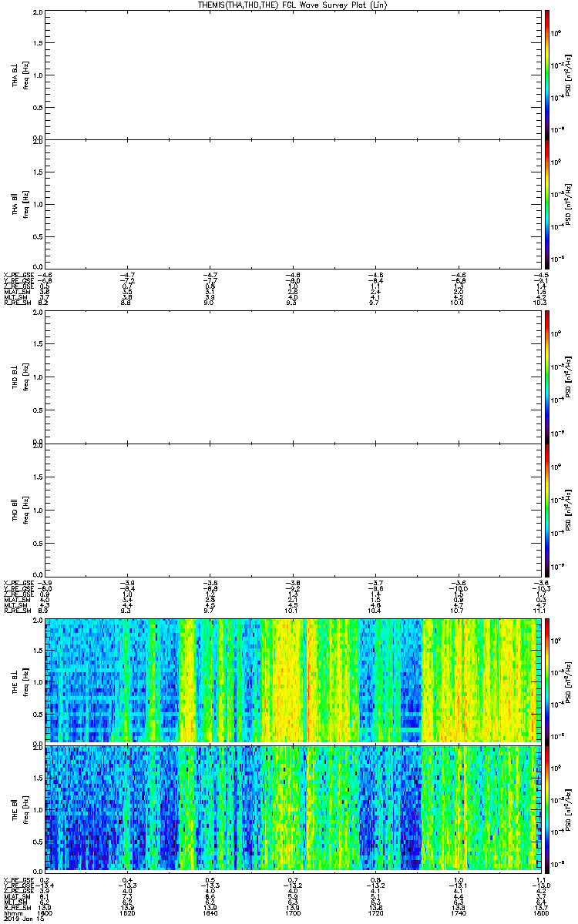The width and height of the screenshot is (578, 924).
Task: Click the PSD color bar beside THA B-perpendicular
Action: click(x=546, y=74)
